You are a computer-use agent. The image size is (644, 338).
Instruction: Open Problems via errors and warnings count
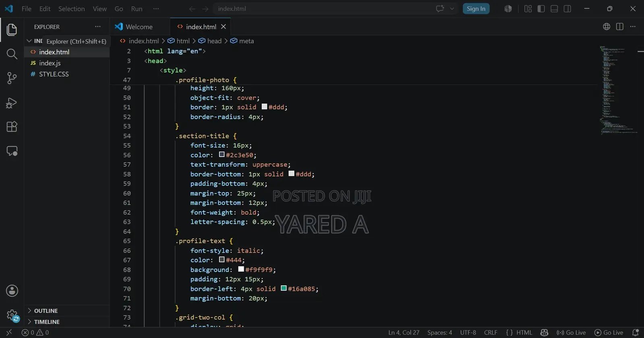pos(35,332)
